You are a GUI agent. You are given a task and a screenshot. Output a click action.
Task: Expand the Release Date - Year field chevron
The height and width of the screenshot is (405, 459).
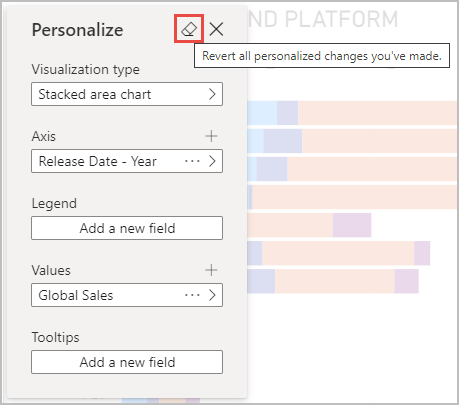(212, 161)
